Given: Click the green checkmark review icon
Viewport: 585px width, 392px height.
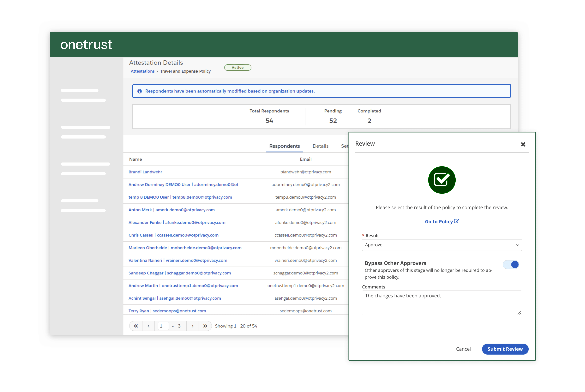Looking at the screenshot, I should coord(442,180).
